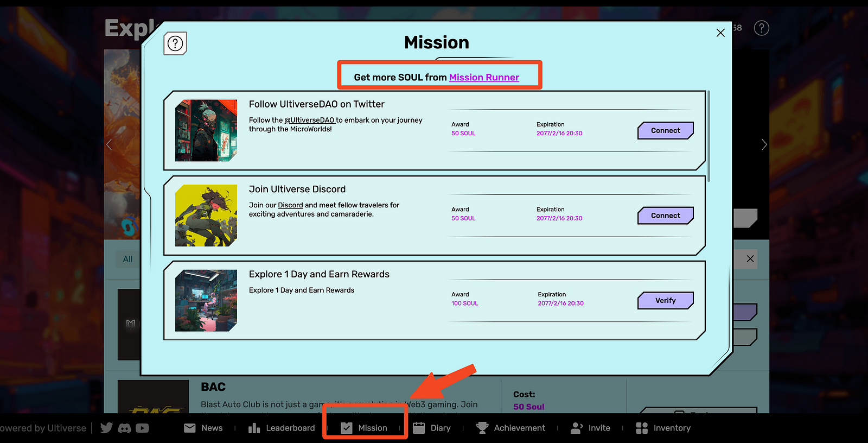Click the 50 SOUL award for Twitter mission

point(463,134)
